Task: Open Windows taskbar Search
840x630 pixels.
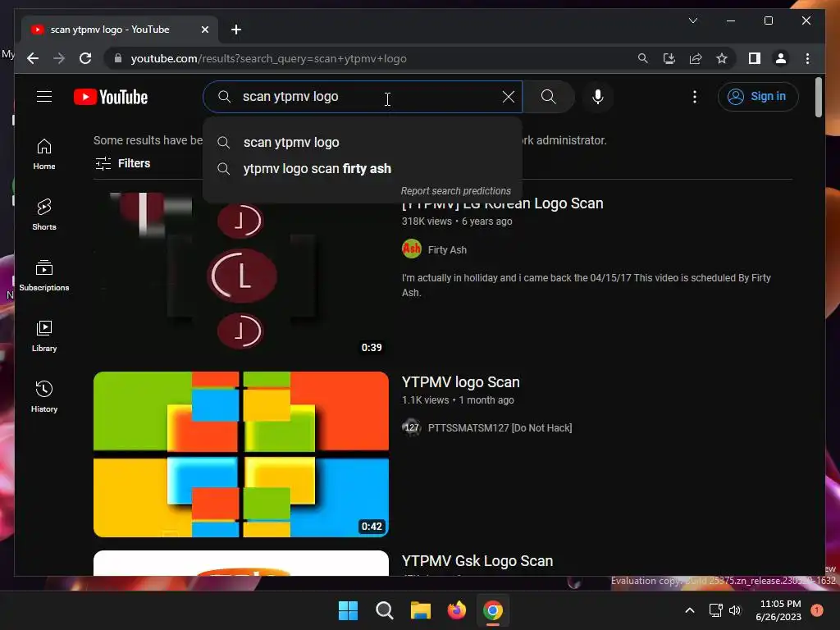Action: 384,610
